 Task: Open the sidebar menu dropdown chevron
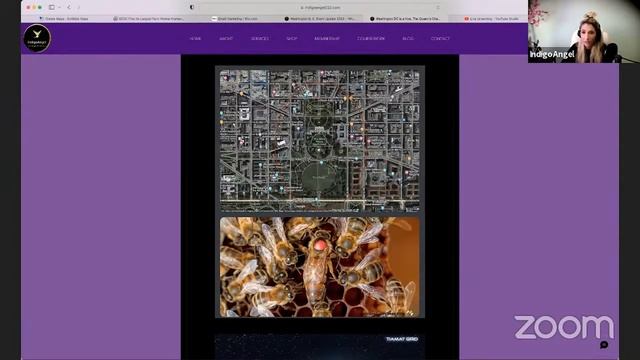click(x=59, y=7)
